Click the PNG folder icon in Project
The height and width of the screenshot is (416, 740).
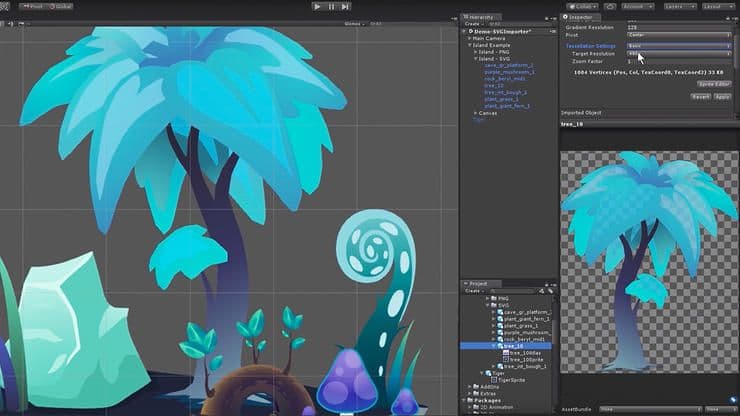click(x=494, y=298)
